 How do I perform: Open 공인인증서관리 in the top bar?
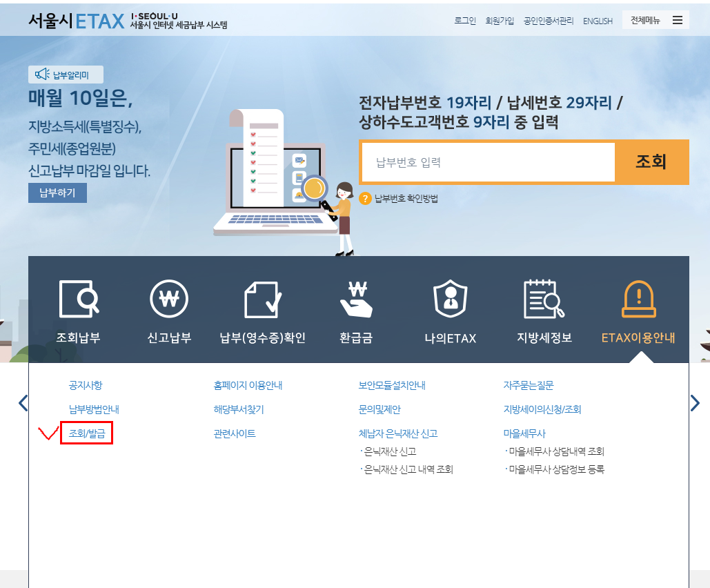[x=549, y=21]
